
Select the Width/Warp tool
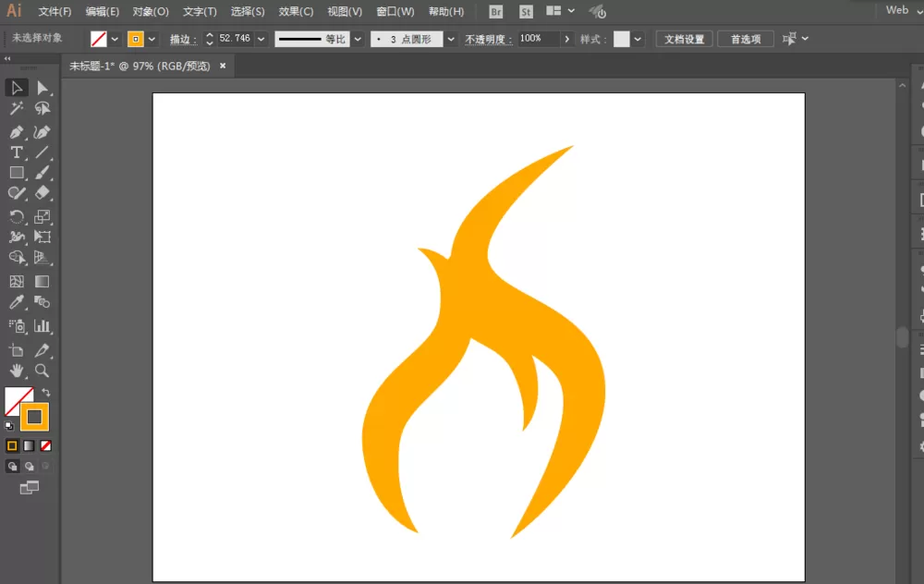17,237
